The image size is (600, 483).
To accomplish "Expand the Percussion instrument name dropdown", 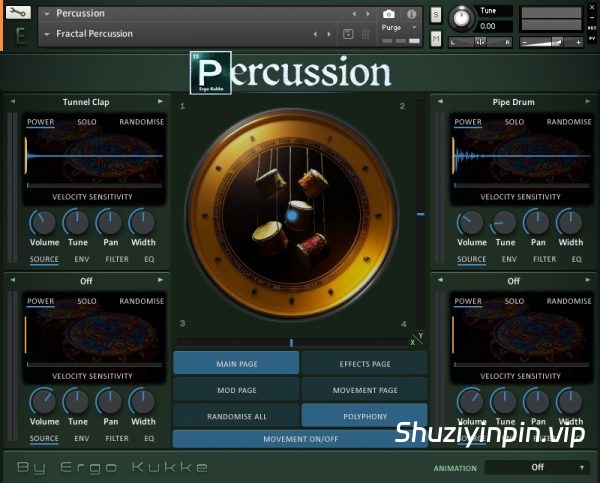I will pos(47,14).
